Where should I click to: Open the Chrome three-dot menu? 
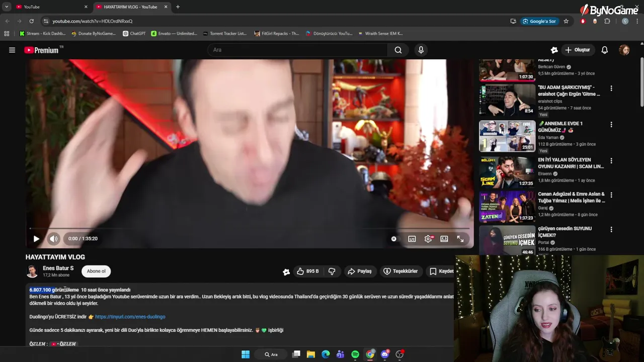click(637, 21)
